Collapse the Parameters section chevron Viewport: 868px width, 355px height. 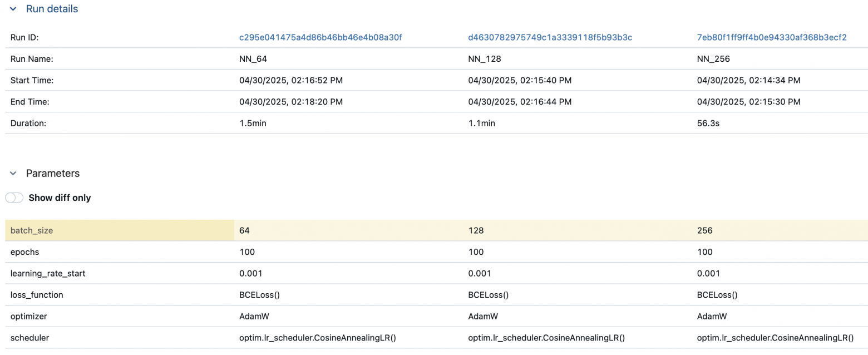click(x=13, y=174)
